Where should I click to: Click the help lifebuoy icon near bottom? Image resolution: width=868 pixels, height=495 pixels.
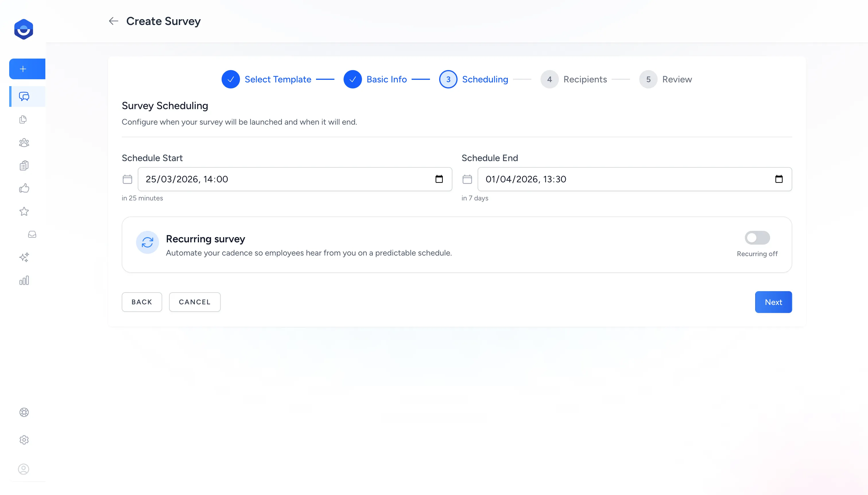point(24,412)
